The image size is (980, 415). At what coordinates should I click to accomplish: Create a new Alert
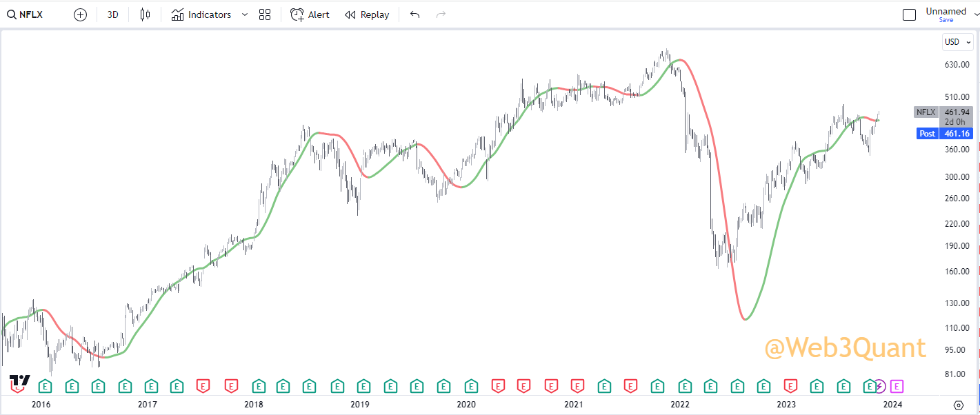click(x=310, y=14)
